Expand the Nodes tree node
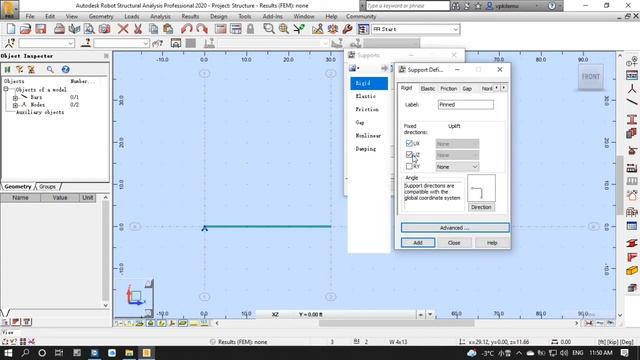 (15, 105)
